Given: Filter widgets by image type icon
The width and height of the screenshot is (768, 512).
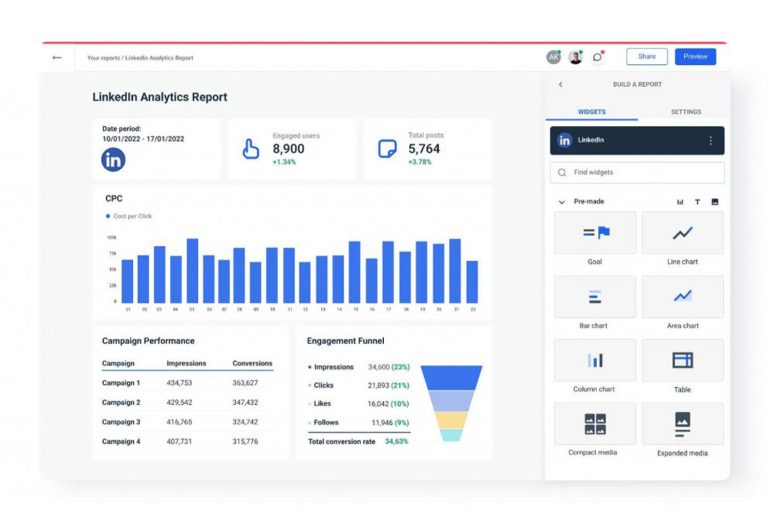Looking at the screenshot, I should tap(715, 202).
